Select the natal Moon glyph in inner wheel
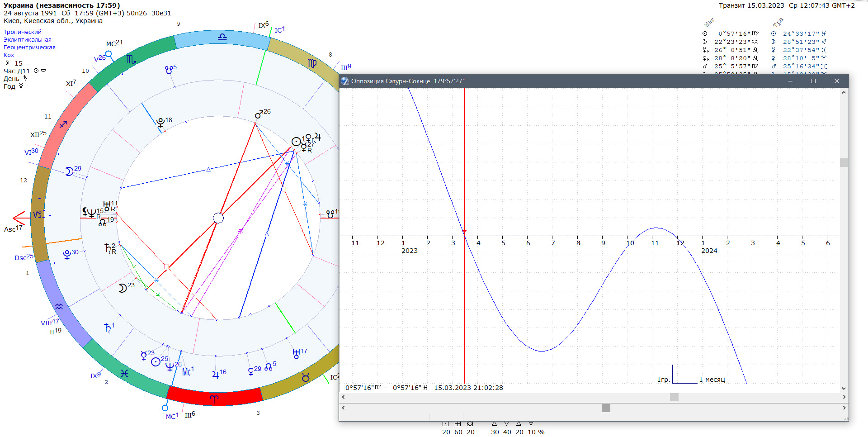 pos(123,288)
